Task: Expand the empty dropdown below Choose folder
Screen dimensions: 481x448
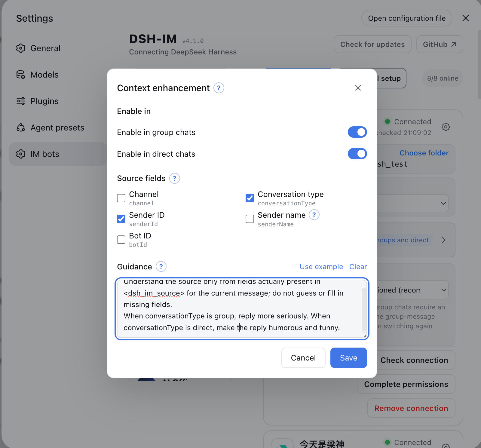Action: tap(413, 203)
